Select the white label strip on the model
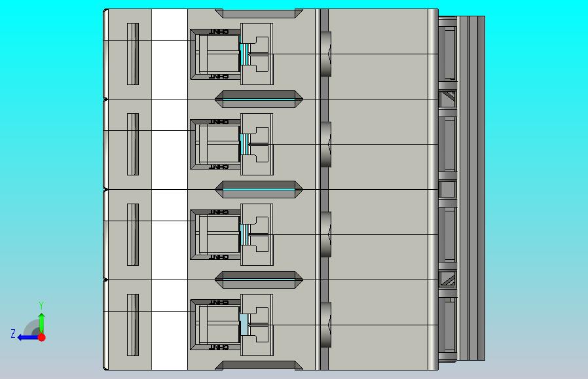Viewport: 588px width, 379px height. click(170, 189)
